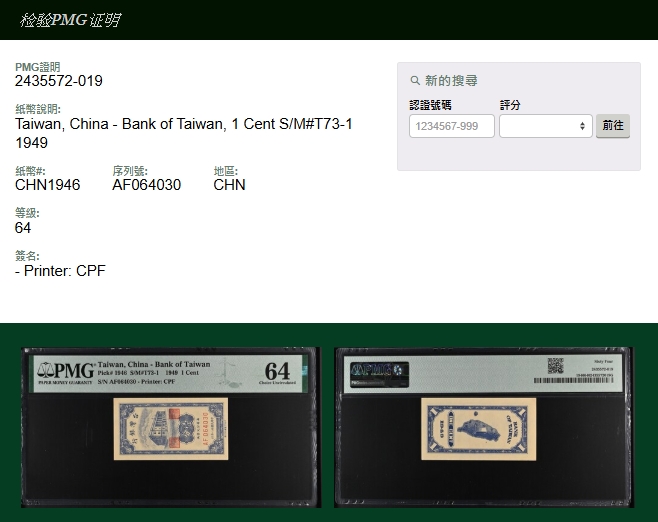This screenshot has height=522, width=658.
Task: Click the 認證號碼 certificate number input
Action: 451,126
